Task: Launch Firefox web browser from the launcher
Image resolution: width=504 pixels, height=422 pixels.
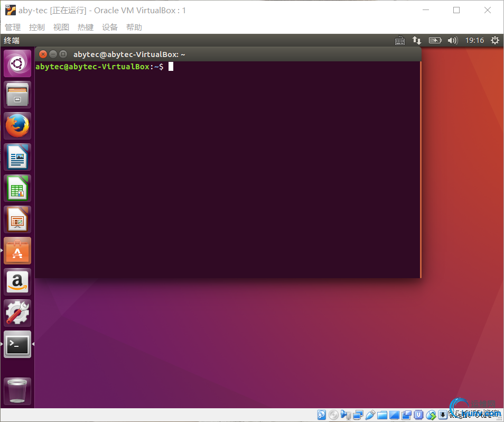Action: [17, 126]
